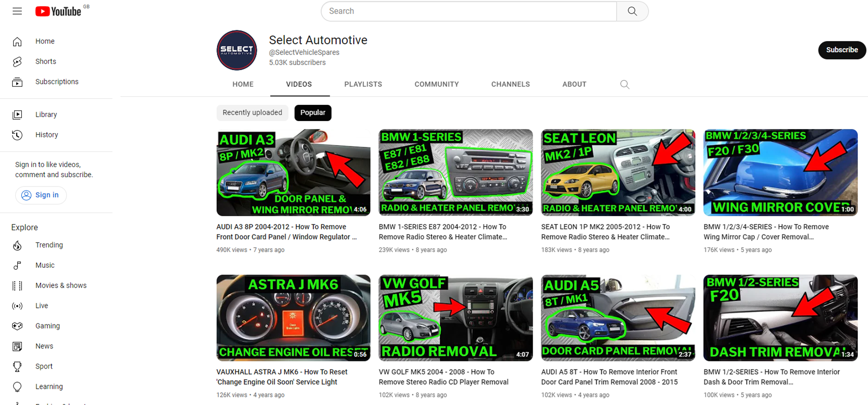Open the COMMUNITY tab
Screen dimensions: 868x405
tap(437, 85)
